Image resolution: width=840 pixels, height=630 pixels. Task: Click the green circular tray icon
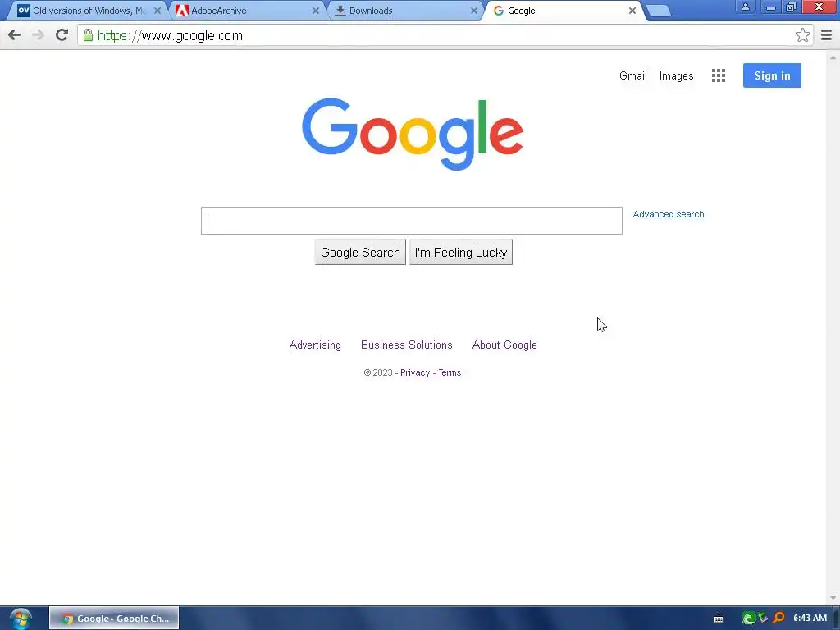pyautogui.click(x=748, y=619)
